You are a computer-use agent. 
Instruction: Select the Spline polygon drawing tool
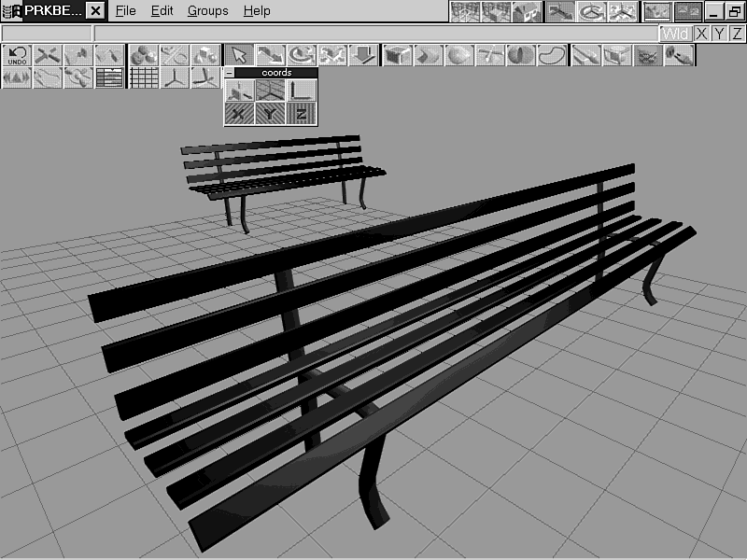[552, 55]
